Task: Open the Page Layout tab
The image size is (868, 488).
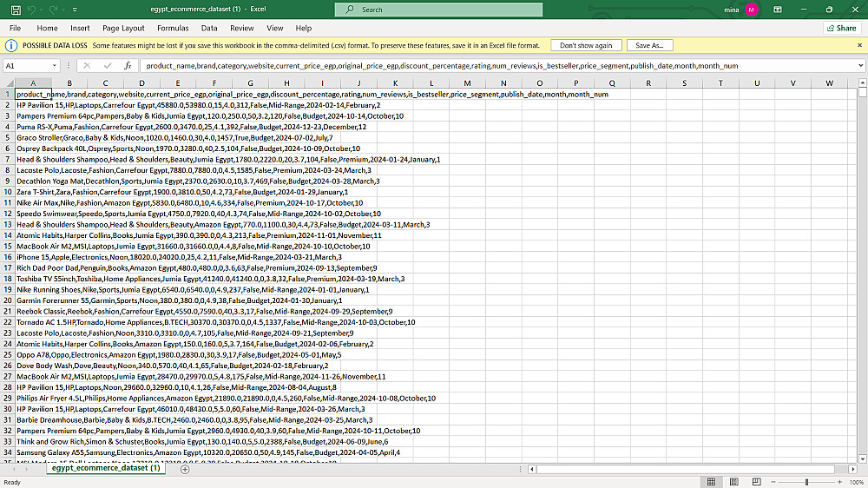Action: (123, 28)
